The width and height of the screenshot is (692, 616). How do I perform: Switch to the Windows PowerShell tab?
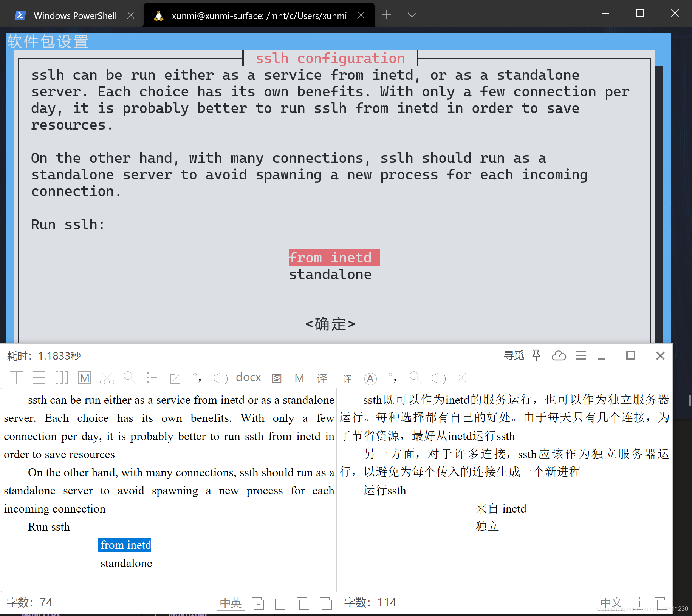75,15
